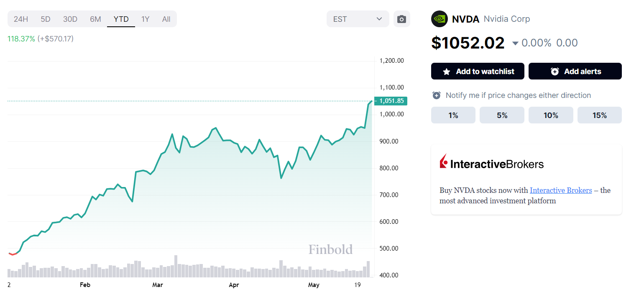
Task: Set price alert to 1%
Action: pos(453,115)
